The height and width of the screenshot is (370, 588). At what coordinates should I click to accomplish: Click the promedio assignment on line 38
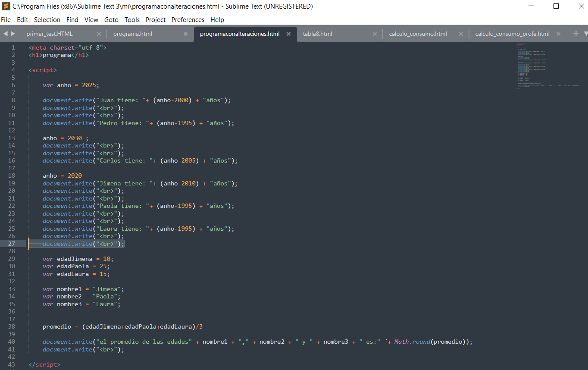coord(123,326)
